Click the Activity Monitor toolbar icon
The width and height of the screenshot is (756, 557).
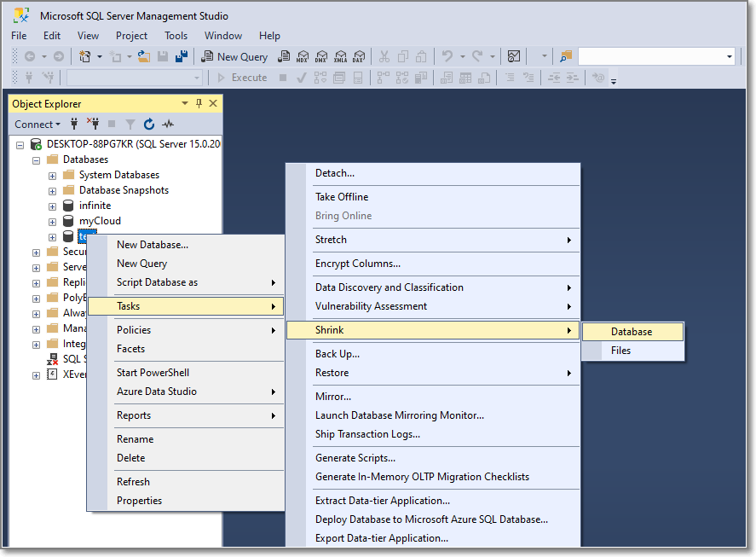[x=514, y=56]
